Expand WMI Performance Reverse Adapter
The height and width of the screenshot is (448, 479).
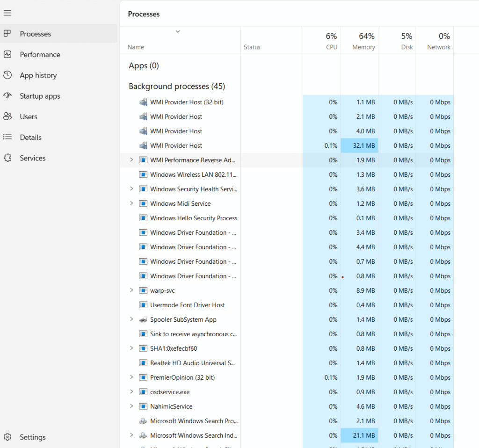131,159
